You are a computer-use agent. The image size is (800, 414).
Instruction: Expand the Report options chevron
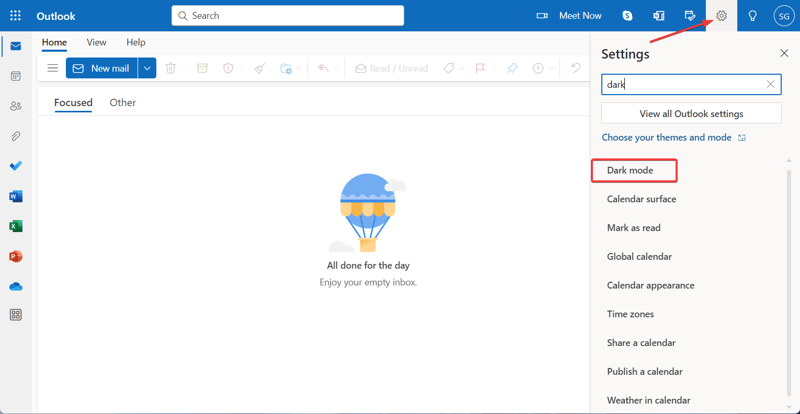pos(241,69)
